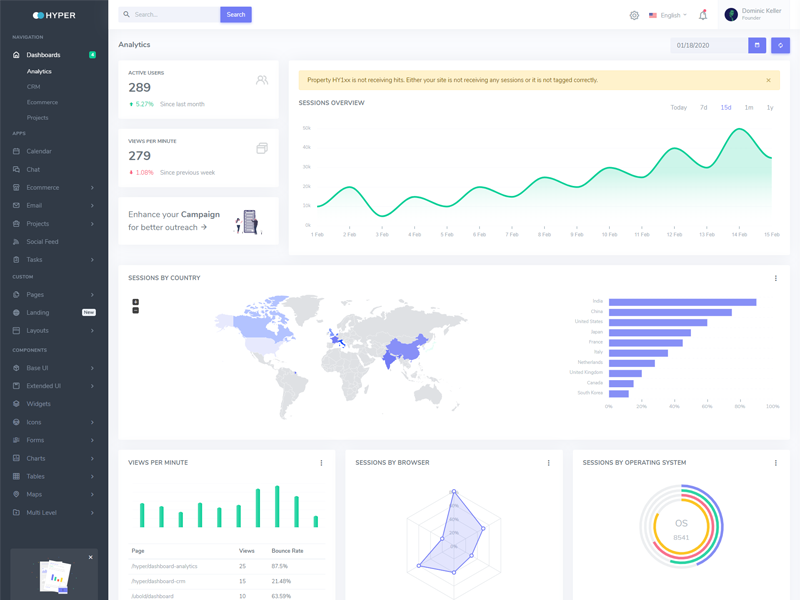800x600 pixels.
Task: Close the sidebar promo card
Action: click(x=90, y=557)
